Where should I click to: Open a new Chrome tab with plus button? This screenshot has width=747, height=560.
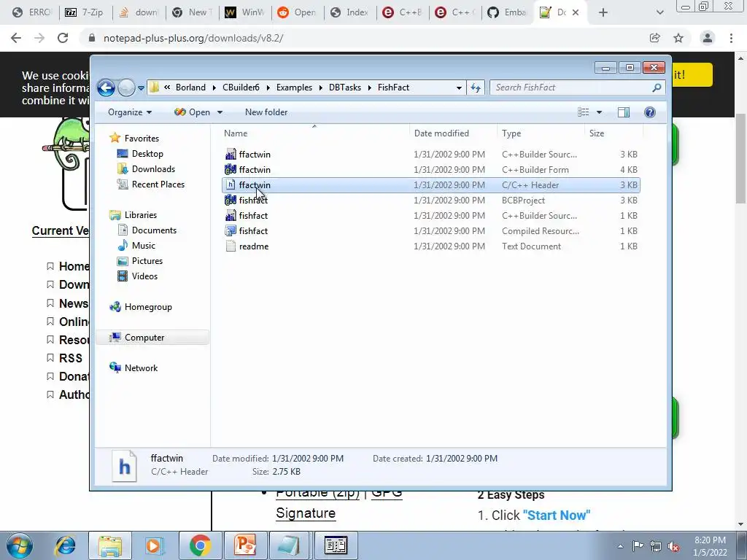tap(603, 12)
